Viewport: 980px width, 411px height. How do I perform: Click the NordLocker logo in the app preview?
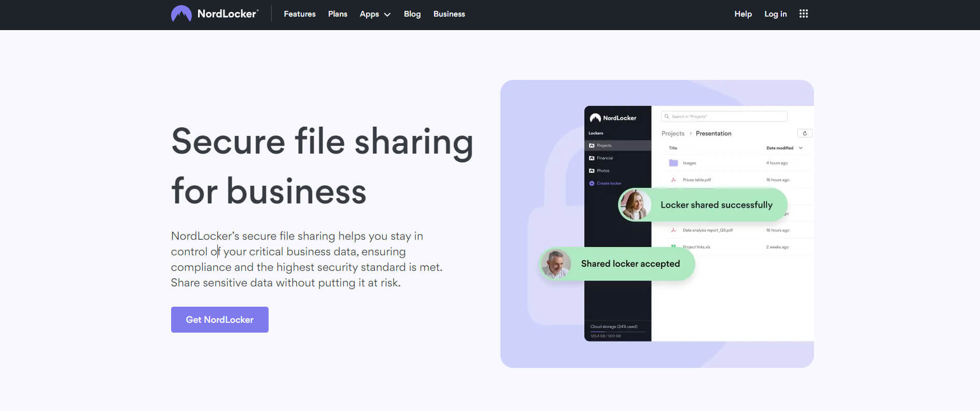tap(613, 118)
